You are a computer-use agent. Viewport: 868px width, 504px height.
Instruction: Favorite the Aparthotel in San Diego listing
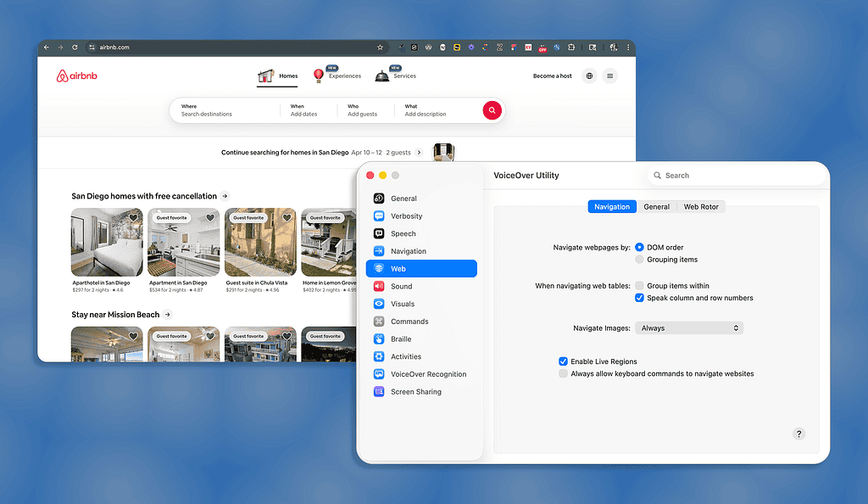[x=134, y=218]
